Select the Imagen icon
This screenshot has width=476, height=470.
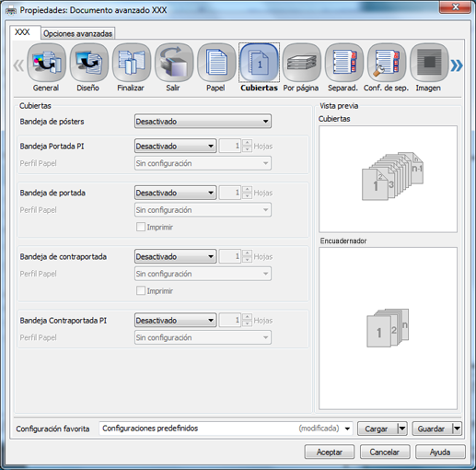pyautogui.click(x=429, y=63)
